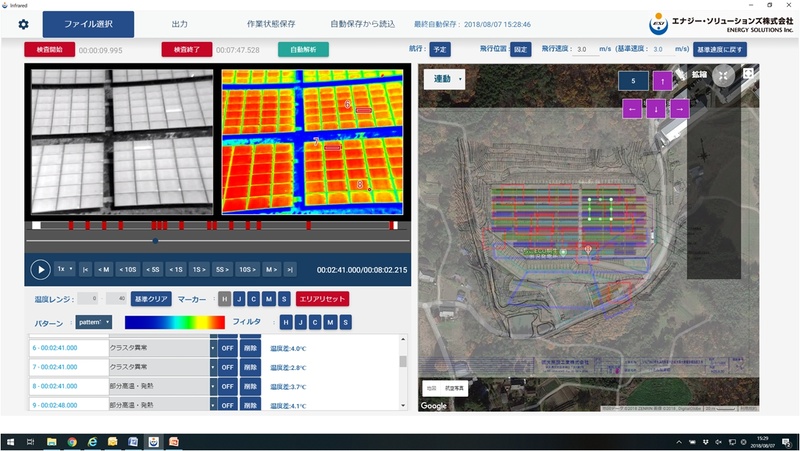
Task: Jump to video start with |< button
Action: (x=86, y=269)
